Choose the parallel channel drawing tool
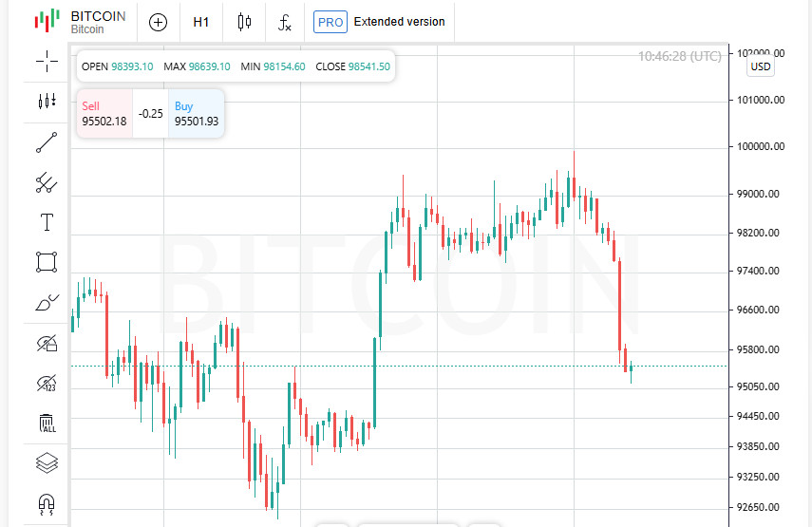The height and width of the screenshot is (527, 812). 47,182
